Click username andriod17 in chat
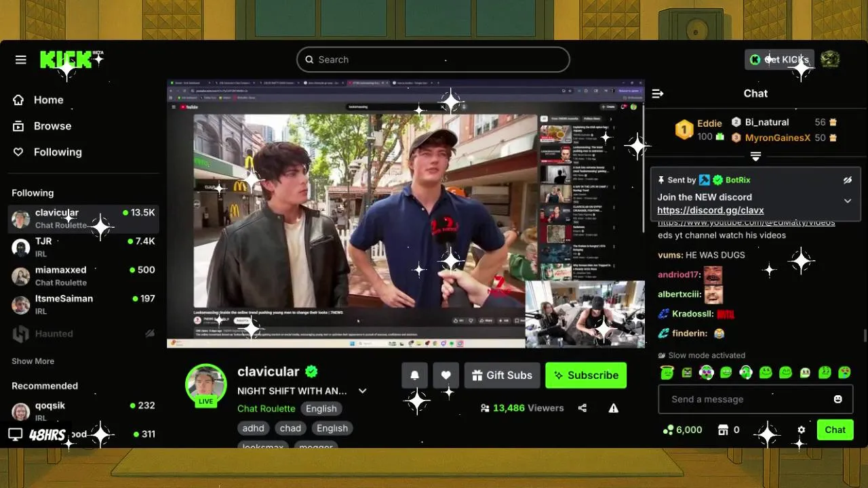The image size is (868, 488). pos(679,274)
